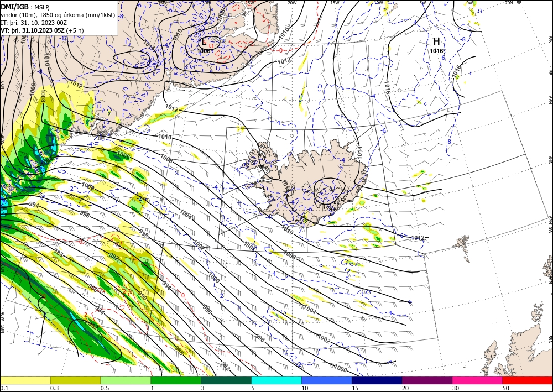Click the '986' isobar label
Screen dimensions: 553x392
click(92, 289)
